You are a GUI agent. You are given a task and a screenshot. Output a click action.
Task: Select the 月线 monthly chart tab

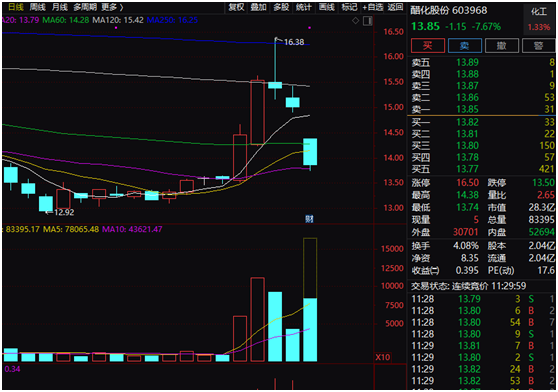(59, 7)
